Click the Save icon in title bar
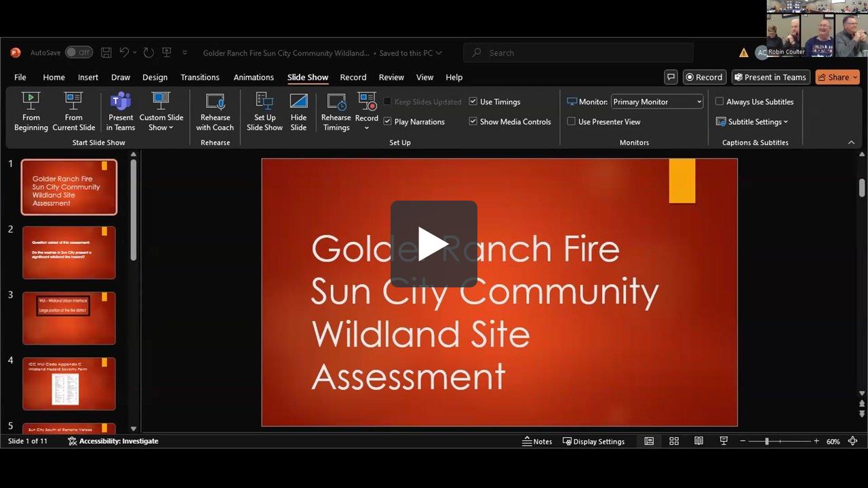This screenshot has width=868, height=488. point(106,53)
